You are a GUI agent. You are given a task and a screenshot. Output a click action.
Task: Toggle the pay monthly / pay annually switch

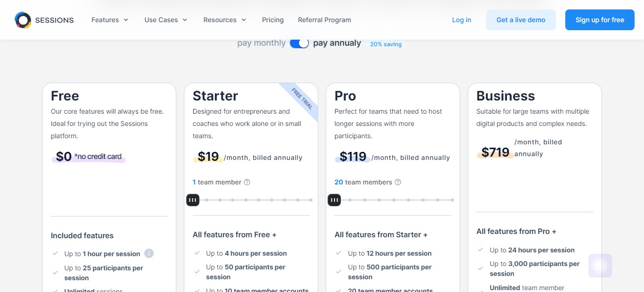click(x=299, y=43)
